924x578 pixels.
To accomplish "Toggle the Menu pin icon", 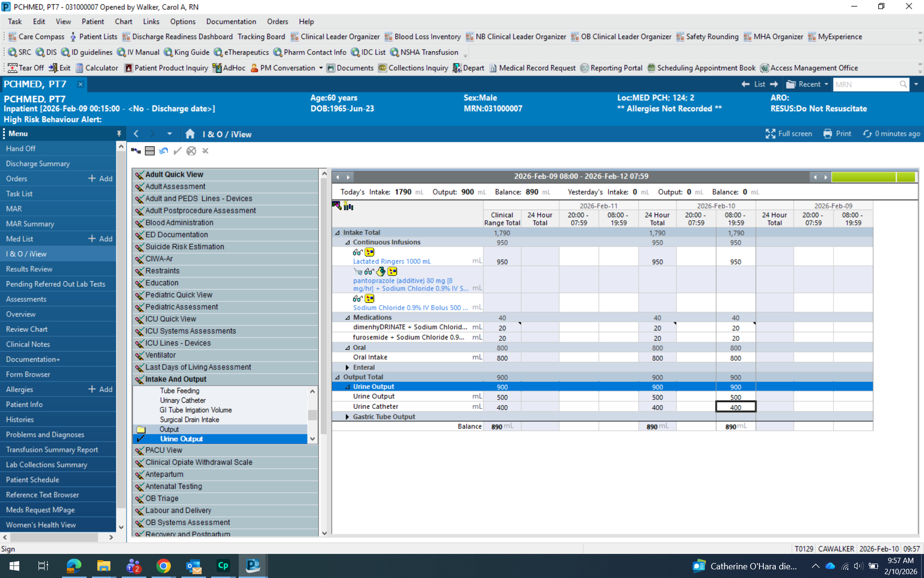I will (119, 133).
